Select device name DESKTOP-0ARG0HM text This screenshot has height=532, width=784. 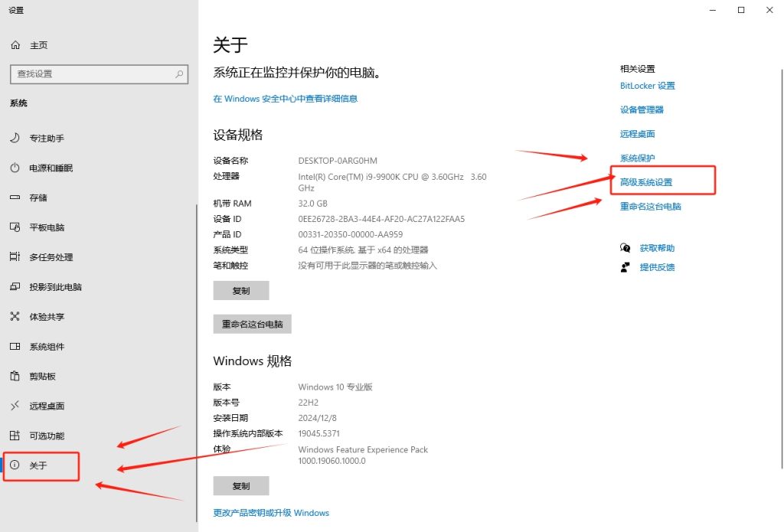338,161
